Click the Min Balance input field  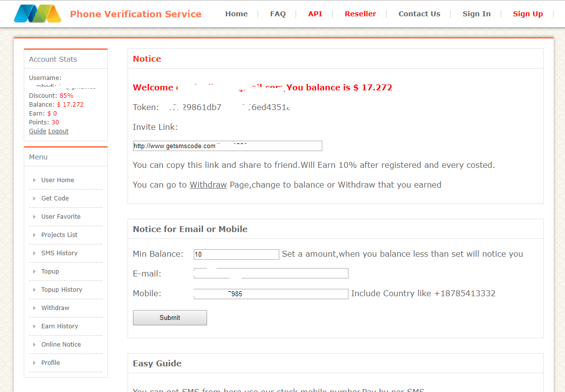click(236, 255)
